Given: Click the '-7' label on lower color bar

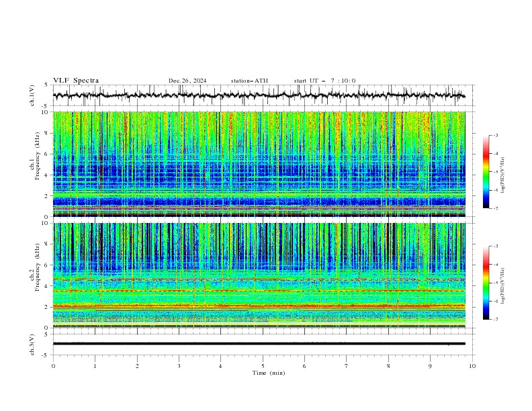Looking at the screenshot, I should (x=495, y=320).
